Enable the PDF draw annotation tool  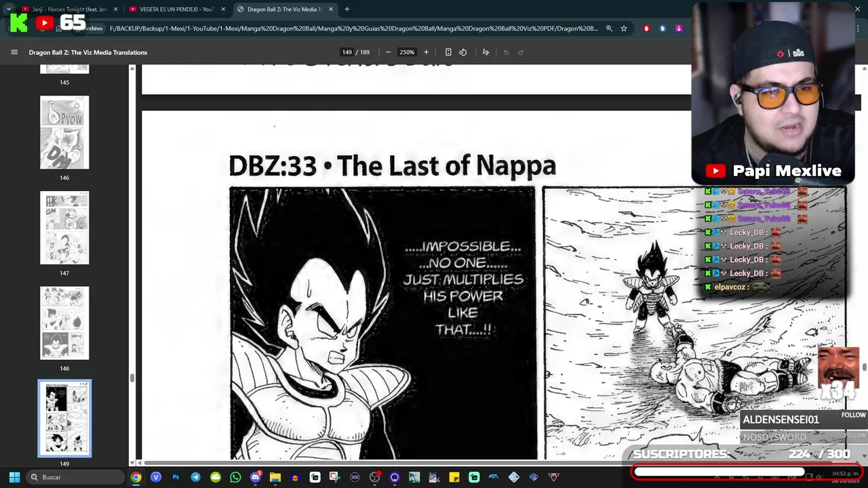point(486,52)
